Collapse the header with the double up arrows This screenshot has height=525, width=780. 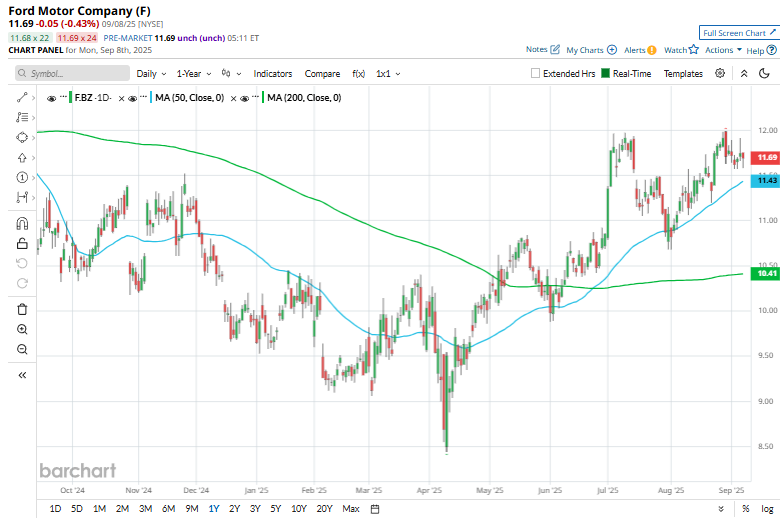click(x=744, y=73)
